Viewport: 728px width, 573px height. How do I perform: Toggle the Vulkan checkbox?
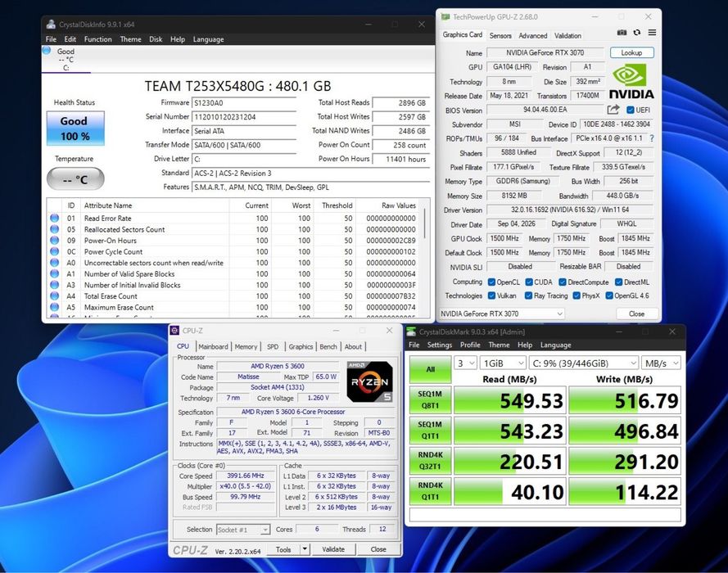point(491,296)
